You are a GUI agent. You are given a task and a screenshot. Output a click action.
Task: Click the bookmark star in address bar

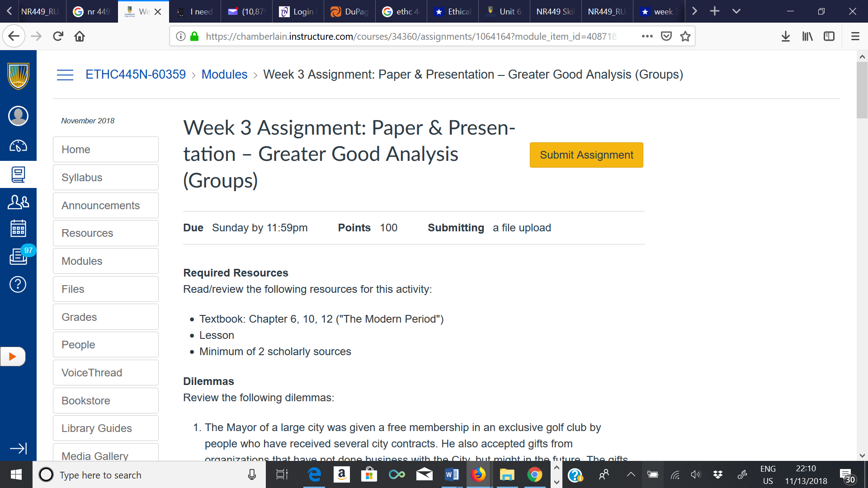685,36
